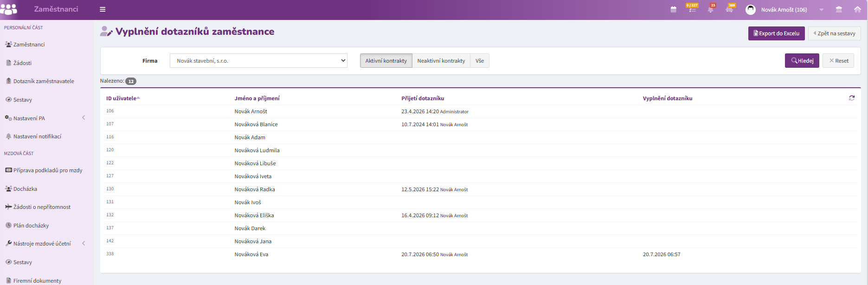This screenshot has height=285, width=868.
Task: Expand Nástroje mzdové účetní submenu chevron
Action: [84, 243]
